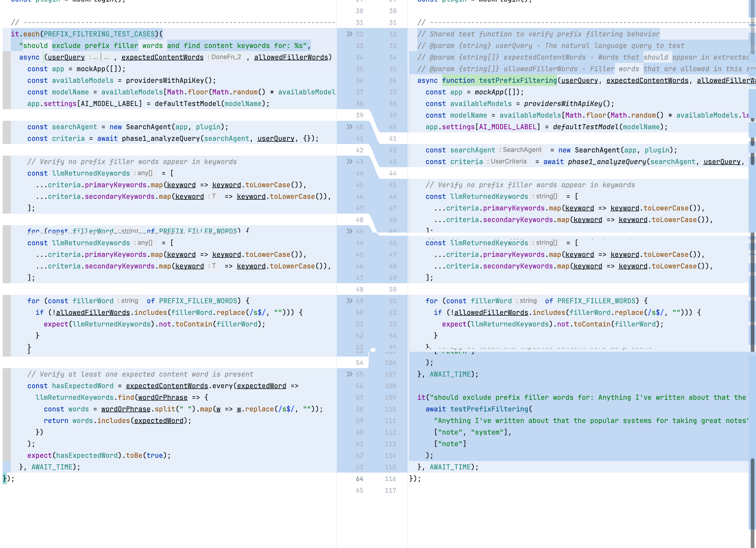
Task: Click the PREFIX_FILTERING_TEST_CASES identifier
Action: pos(99,34)
